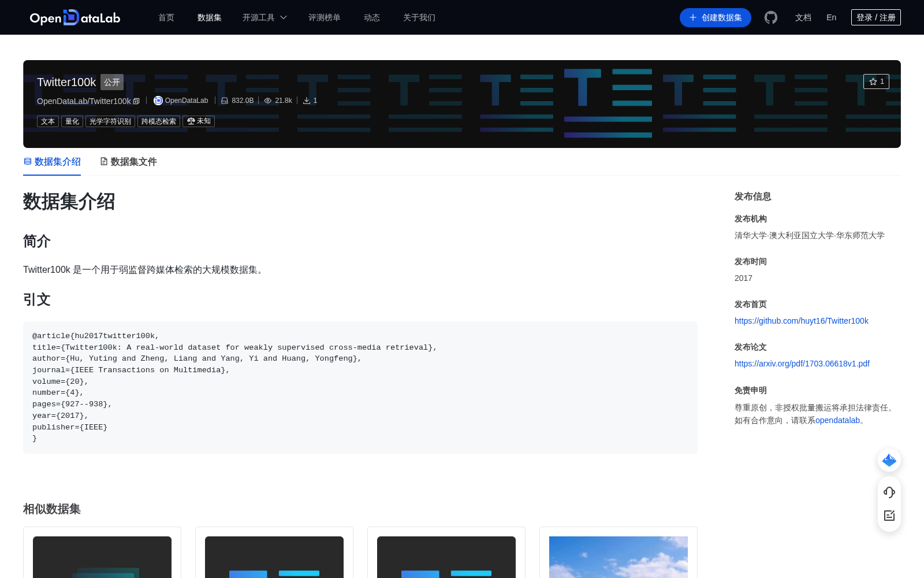Open first similar dataset thumbnail
The height and width of the screenshot is (578, 924).
point(102,557)
